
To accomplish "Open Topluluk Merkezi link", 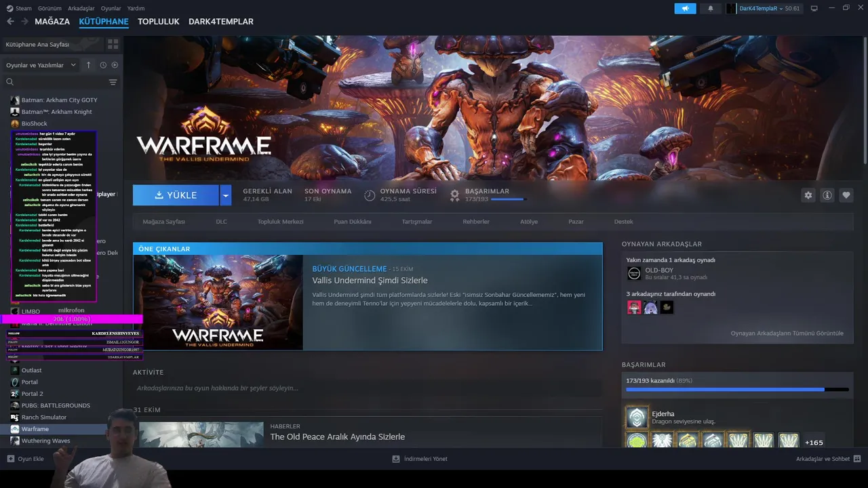I will tap(280, 222).
